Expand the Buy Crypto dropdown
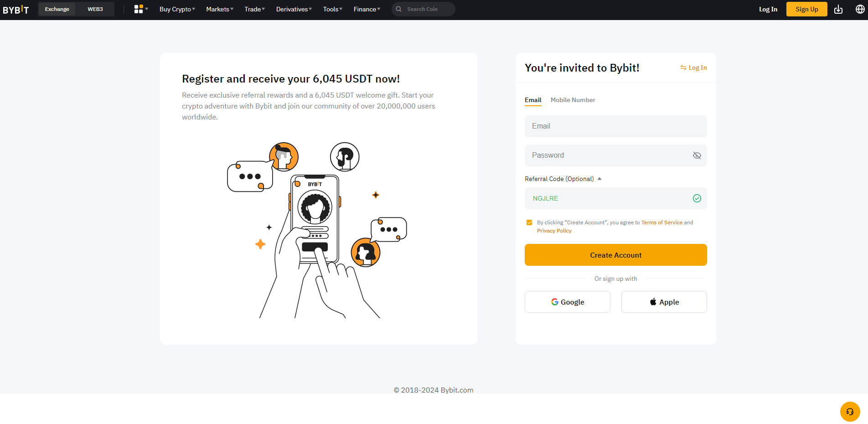Image resolution: width=868 pixels, height=424 pixels. [x=177, y=9]
